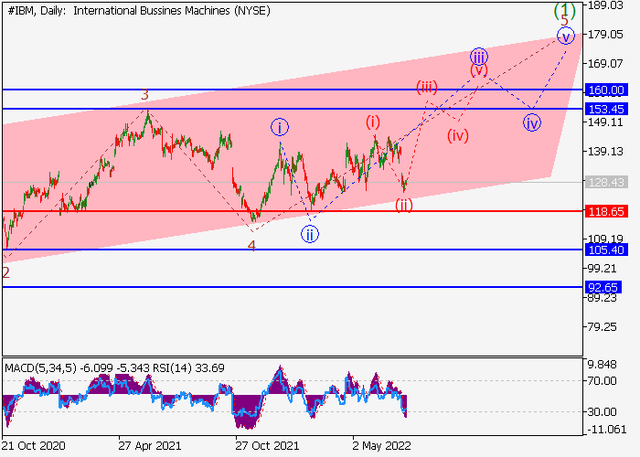Image resolution: width=640 pixels, height=457 pixels.
Task: Click the 27 Apr 2021 date label
Action: point(150,446)
